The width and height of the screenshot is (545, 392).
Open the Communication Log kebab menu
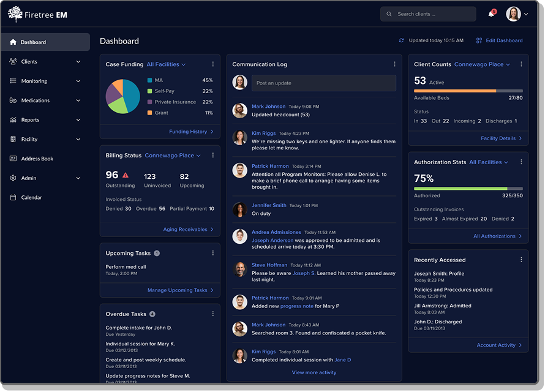394,64
